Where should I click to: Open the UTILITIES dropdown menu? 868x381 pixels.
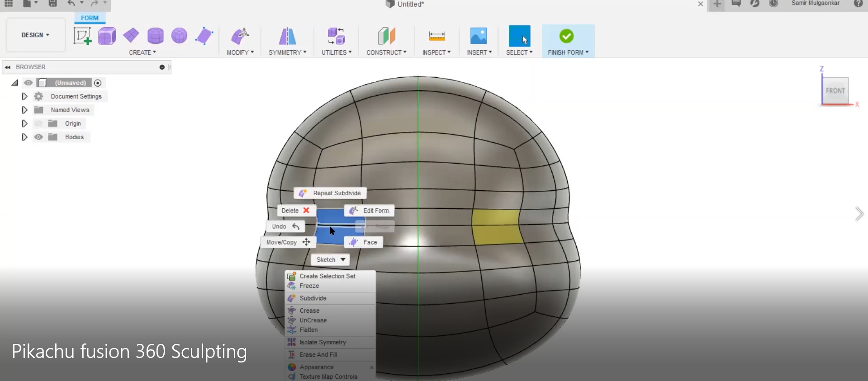[337, 52]
